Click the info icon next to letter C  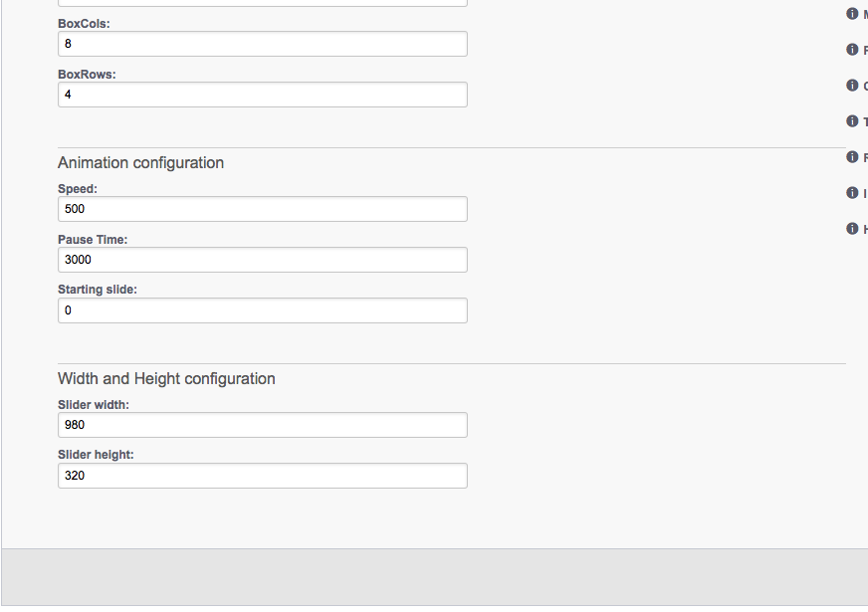tap(852, 86)
